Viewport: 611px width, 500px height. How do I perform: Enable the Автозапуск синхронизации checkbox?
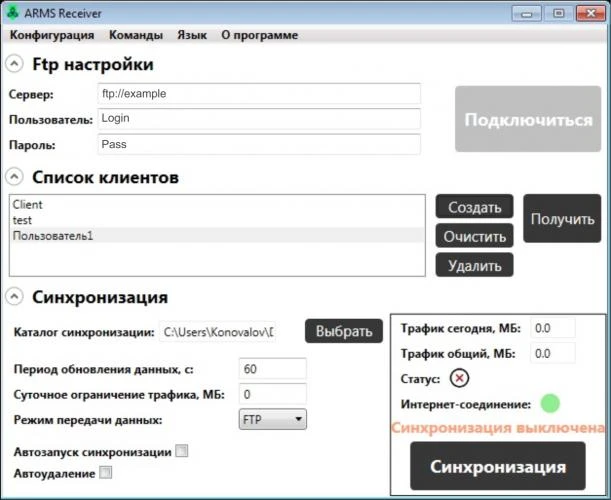(x=182, y=451)
